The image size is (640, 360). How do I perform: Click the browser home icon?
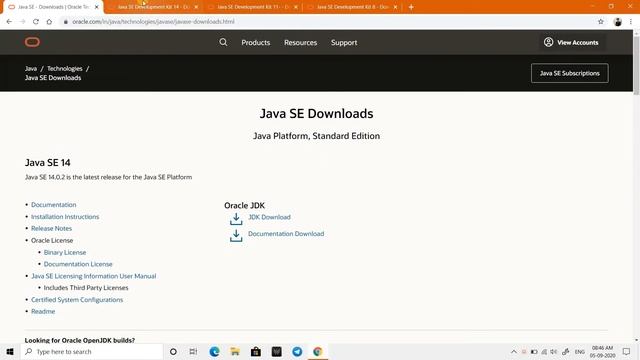(x=49, y=22)
